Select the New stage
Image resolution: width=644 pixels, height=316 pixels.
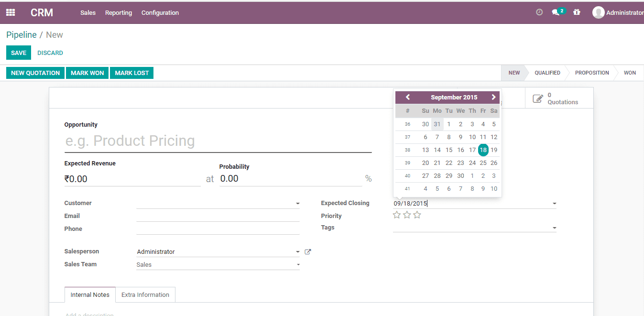[x=514, y=73]
